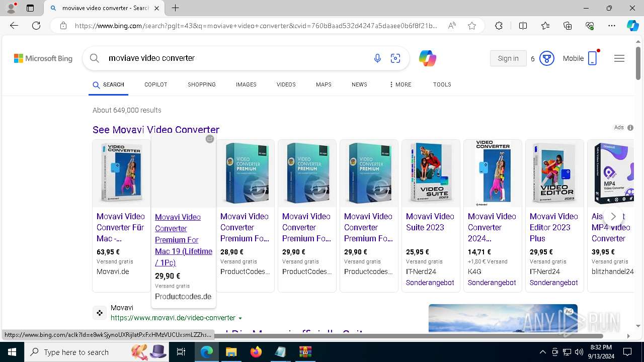Screen dimensions: 644x362
Task: Add this page to favorites star
Action: (471, 26)
